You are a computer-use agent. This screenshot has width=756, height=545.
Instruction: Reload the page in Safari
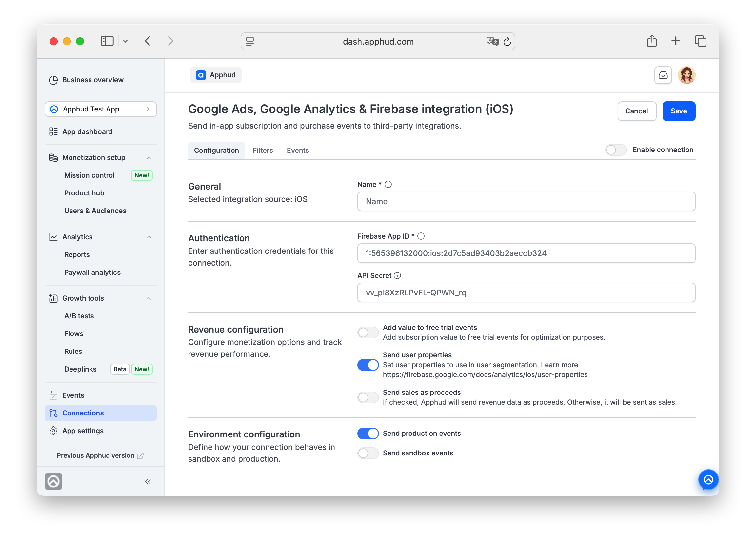point(507,41)
